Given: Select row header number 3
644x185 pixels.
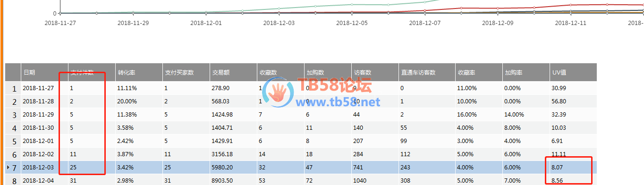Looking at the screenshot, I should point(13,115).
